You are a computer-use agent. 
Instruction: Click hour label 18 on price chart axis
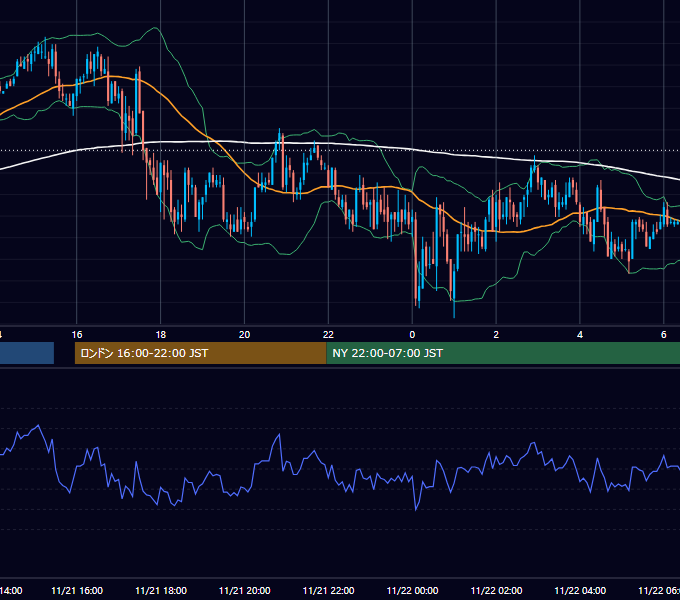click(161, 335)
